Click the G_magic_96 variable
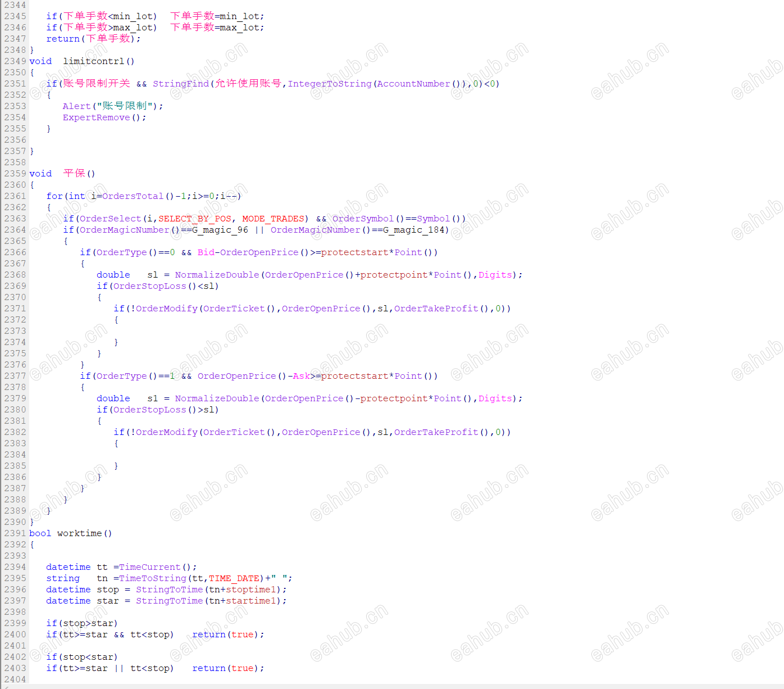Viewport: 784px width, 689px height. click(x=220, y=230)
